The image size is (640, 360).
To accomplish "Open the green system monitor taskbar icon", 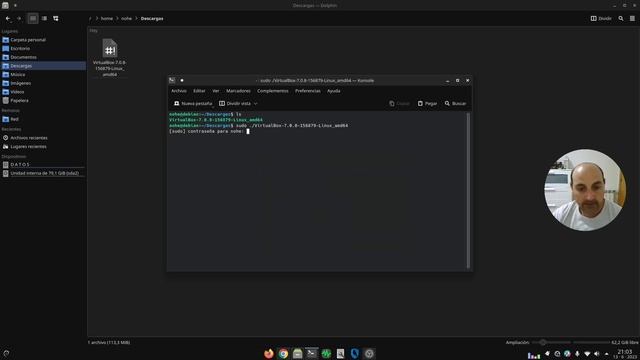I will pos(326,353).
